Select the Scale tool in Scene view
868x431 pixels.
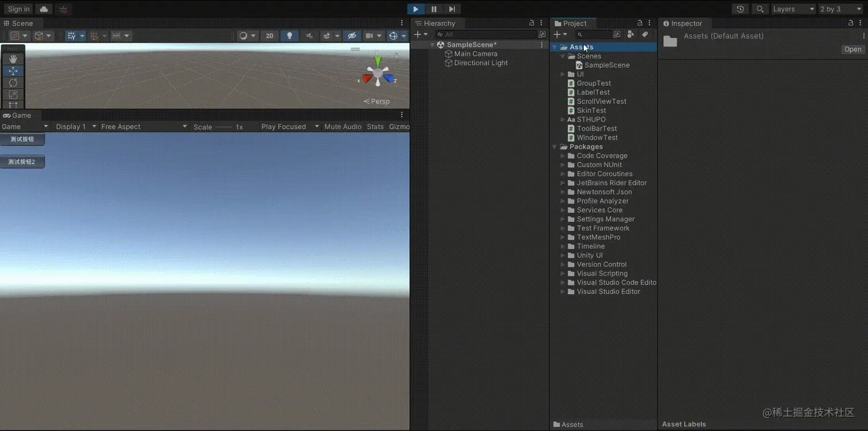coord(13,95)
